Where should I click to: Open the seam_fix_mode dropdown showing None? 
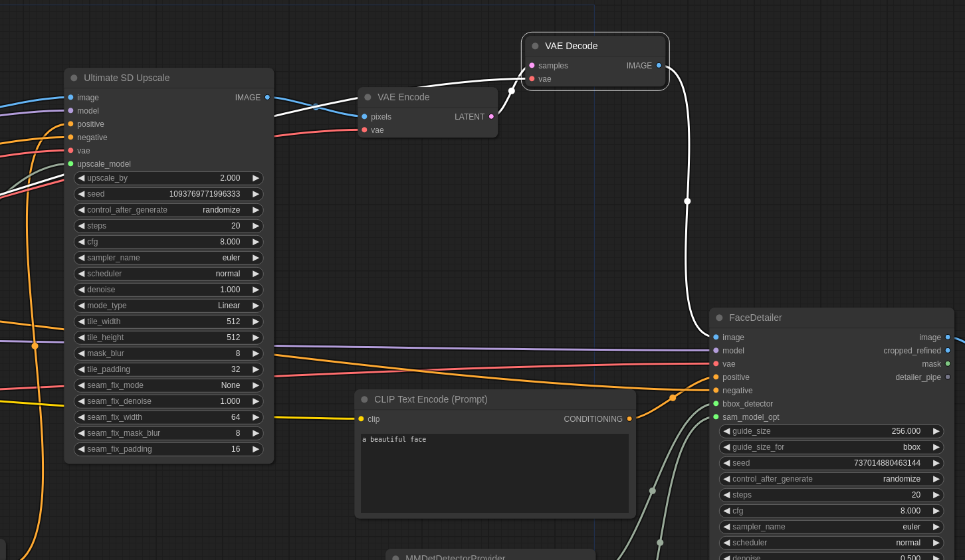[168, 385]
